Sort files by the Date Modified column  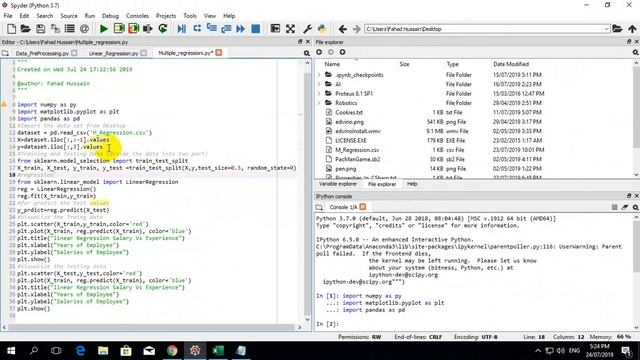click(511, 64)
